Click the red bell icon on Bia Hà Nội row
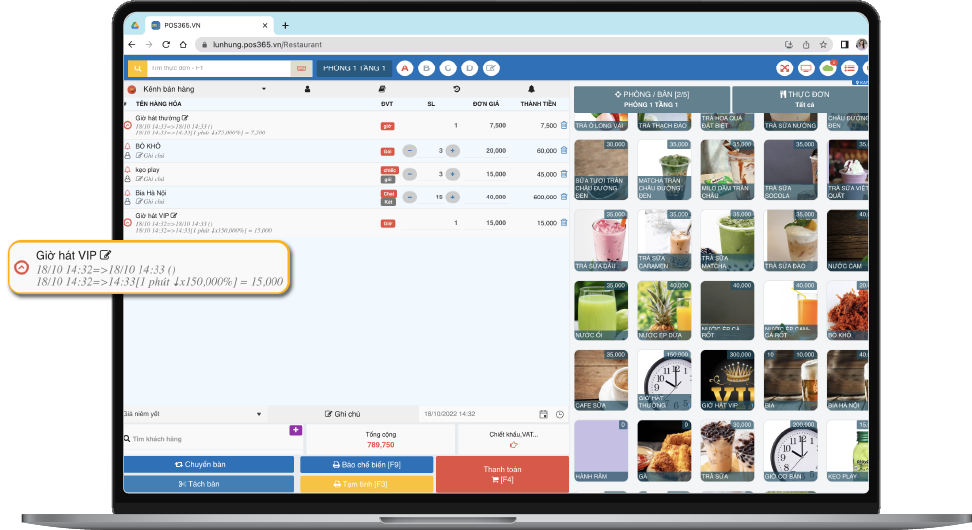This screenshot has width=972, height=530. tap(128, 193)
